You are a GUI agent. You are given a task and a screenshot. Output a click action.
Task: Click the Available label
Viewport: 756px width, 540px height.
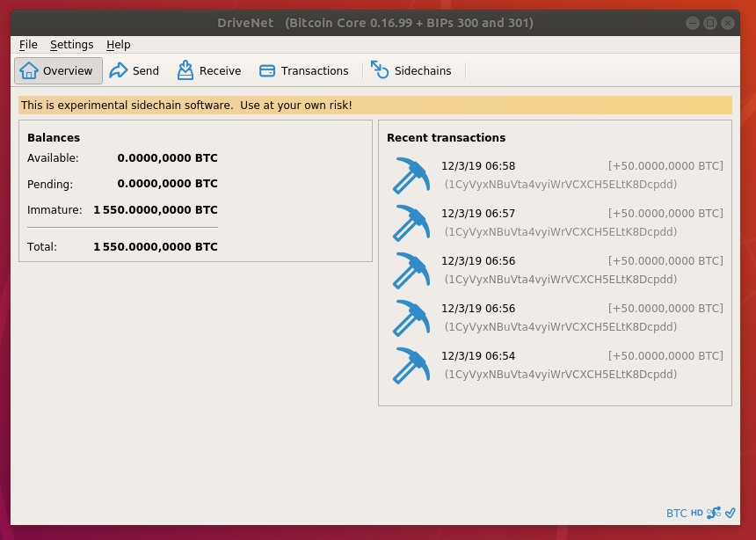click(53, 158)
